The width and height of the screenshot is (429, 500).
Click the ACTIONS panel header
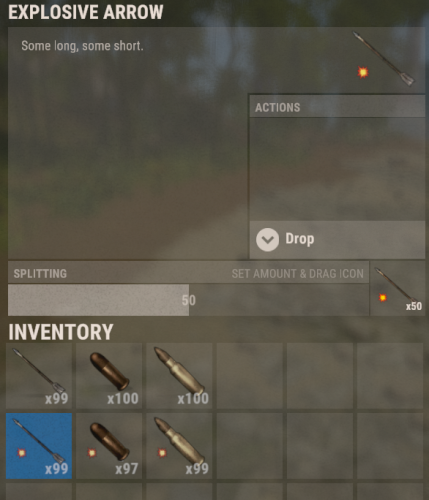click(x=337, y=107)
